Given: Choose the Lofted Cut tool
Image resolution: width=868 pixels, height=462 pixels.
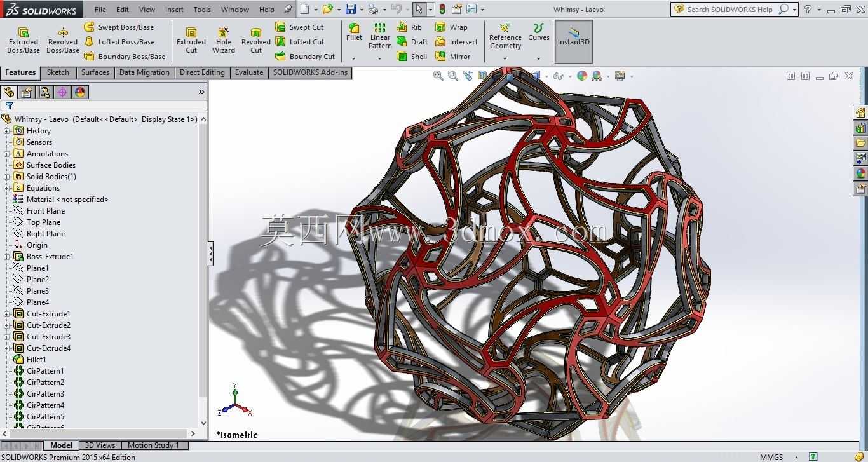Looking at the screenshot, I should pyautogui.click(x=300, y=42).
